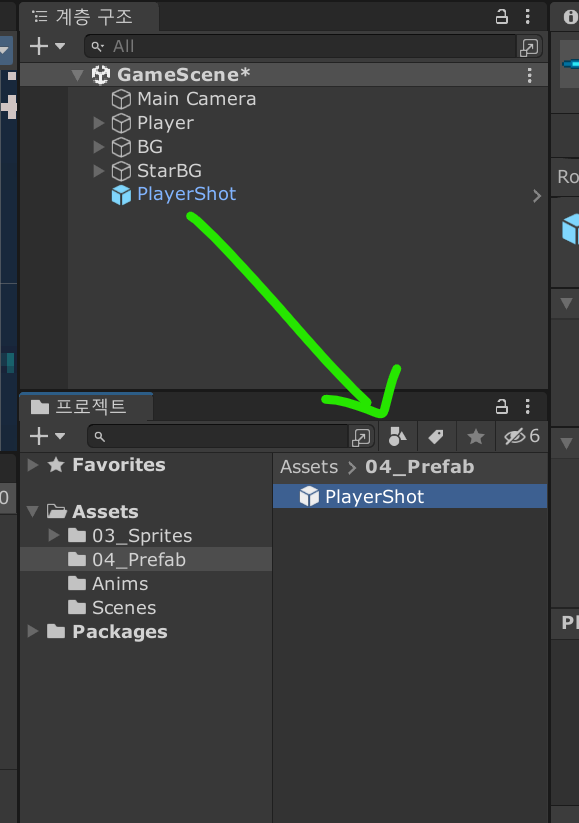
Task: Click Search by Label tag icon
Action: 436,436
